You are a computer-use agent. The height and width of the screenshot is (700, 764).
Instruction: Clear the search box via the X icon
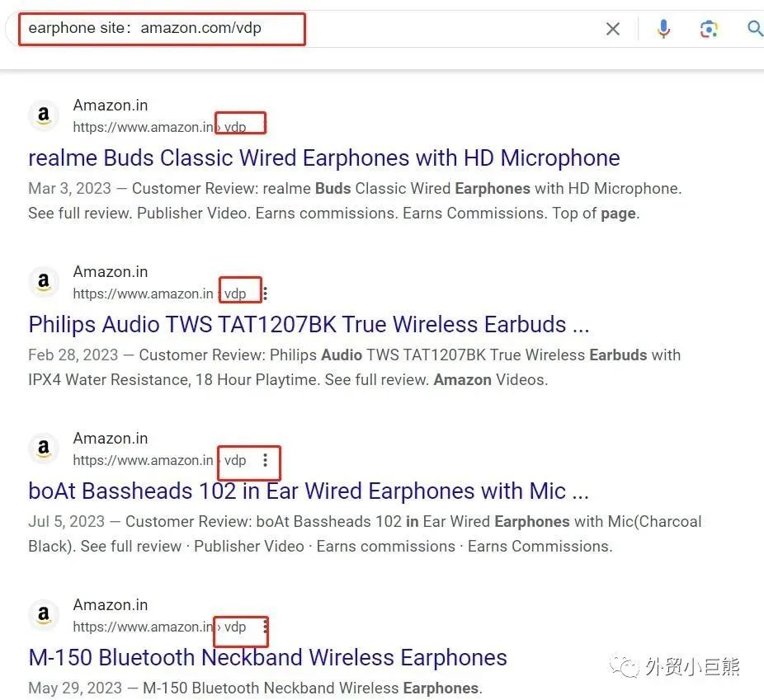pos(613,29)
